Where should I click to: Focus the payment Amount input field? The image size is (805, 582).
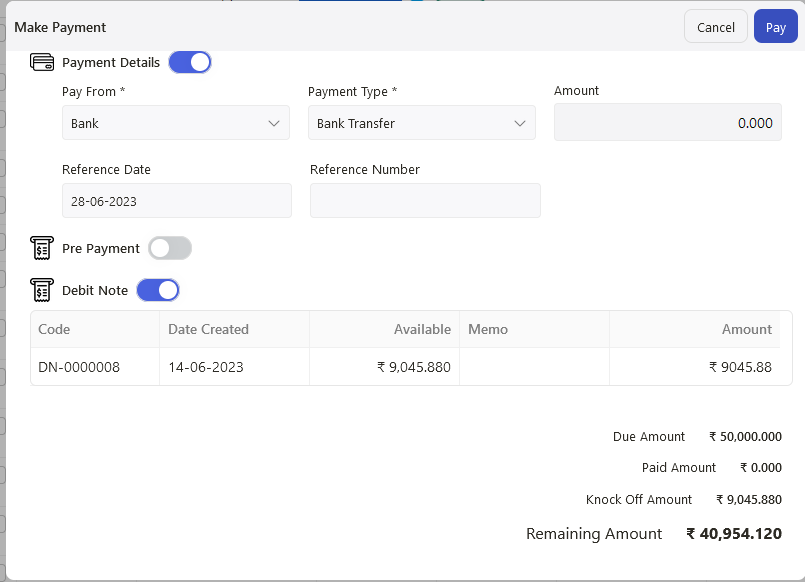pyautogui.click(x=668, y=123)
